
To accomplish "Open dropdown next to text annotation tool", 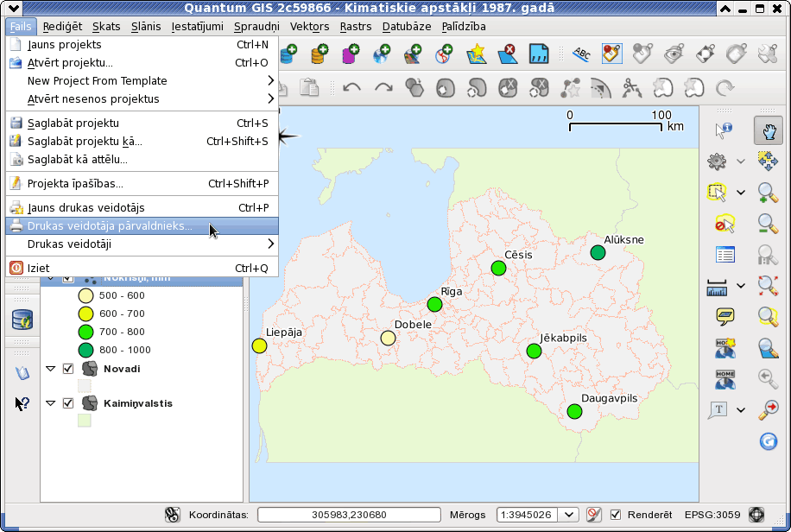I will [x=741, y=410].
